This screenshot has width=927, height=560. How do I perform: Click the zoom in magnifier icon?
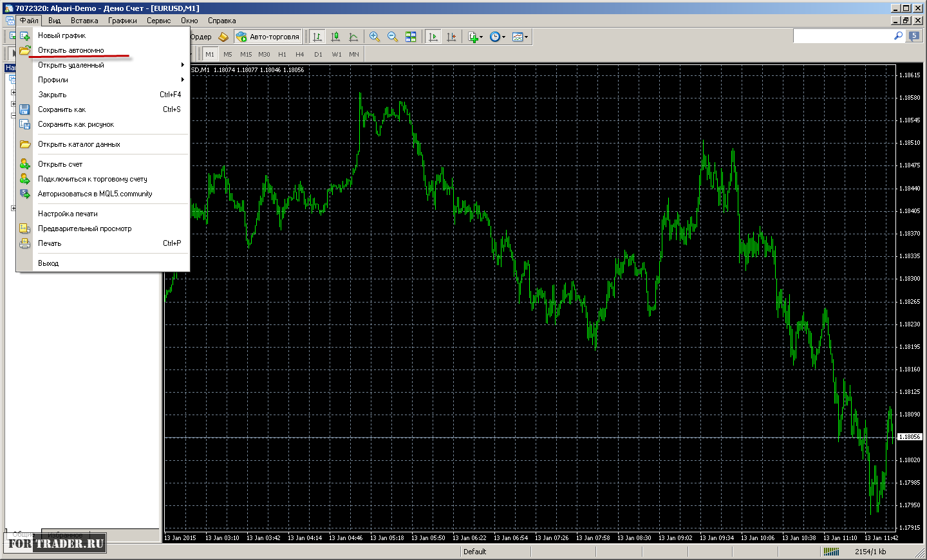pos(375,37)
